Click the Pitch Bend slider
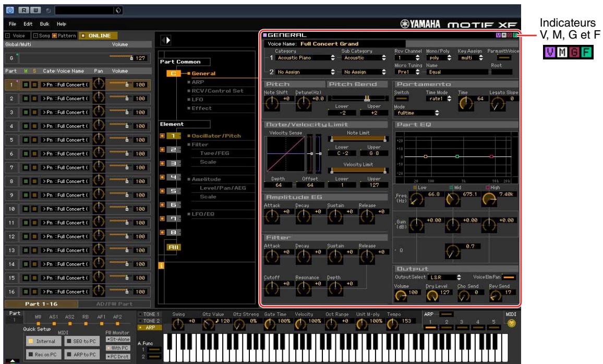Image resolution: width=603 pixels, height=364 pixels. (358, 99)
